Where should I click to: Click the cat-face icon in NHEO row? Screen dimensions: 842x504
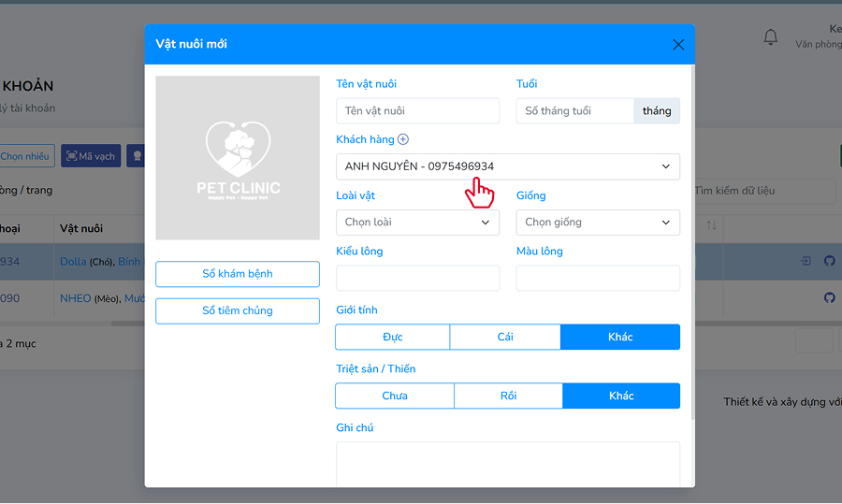click(x=829, y=298)
